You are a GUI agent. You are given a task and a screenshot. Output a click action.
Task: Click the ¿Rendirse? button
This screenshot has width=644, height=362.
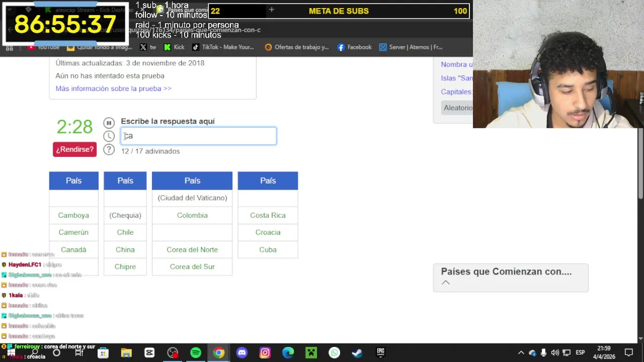coord(74,149)
